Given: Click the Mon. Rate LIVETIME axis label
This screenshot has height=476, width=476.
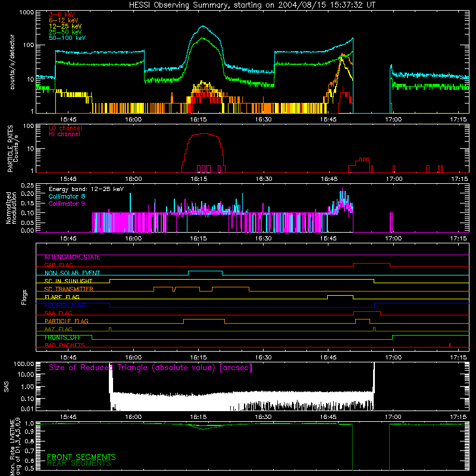Looking at the screenshot, I should [15, 447].
